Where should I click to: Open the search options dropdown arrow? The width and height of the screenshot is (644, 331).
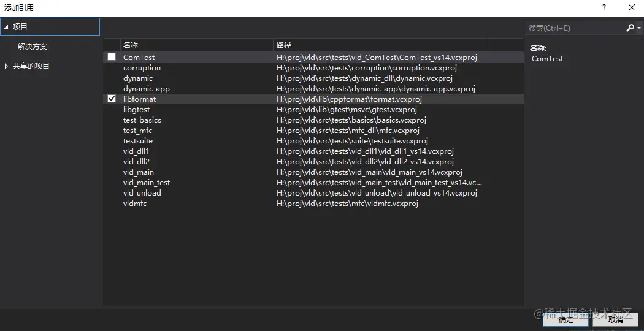click(638, 28)
